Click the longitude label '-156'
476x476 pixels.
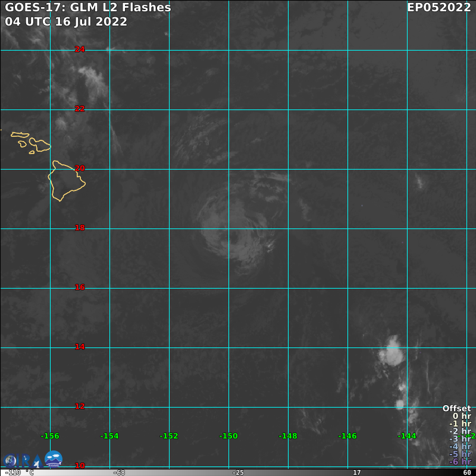coord(50,436)
